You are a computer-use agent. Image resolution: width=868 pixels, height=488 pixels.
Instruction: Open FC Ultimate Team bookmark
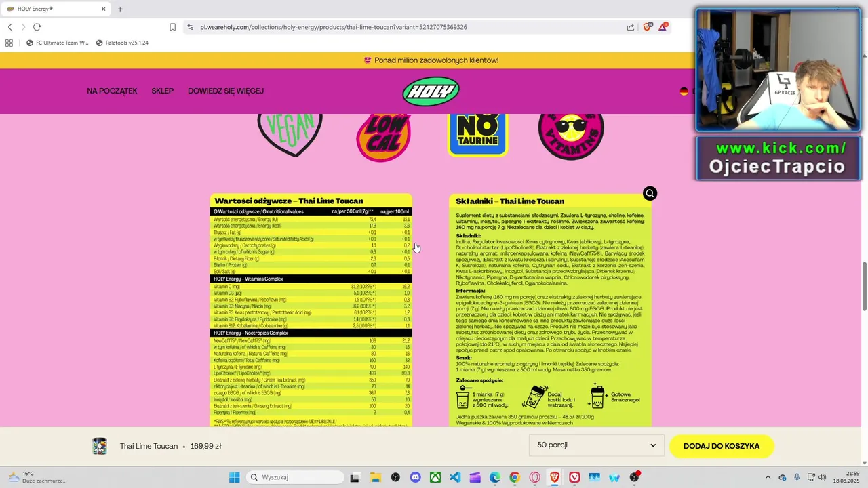pyautogui.click(x=58, y=43)
